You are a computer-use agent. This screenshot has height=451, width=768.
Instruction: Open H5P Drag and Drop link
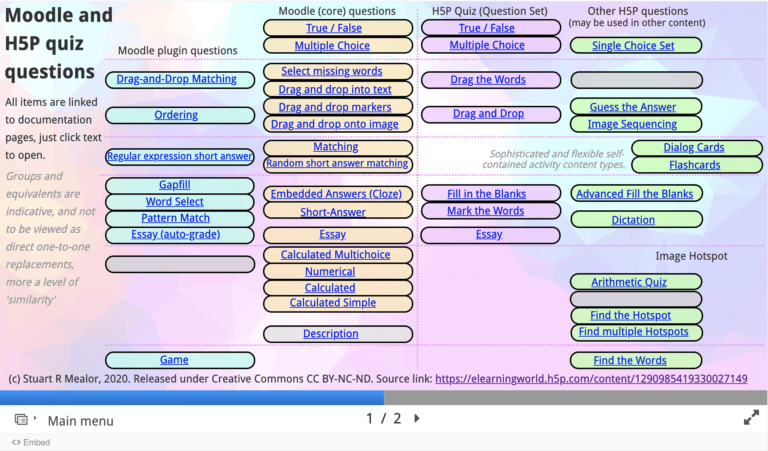pos(488,114)
